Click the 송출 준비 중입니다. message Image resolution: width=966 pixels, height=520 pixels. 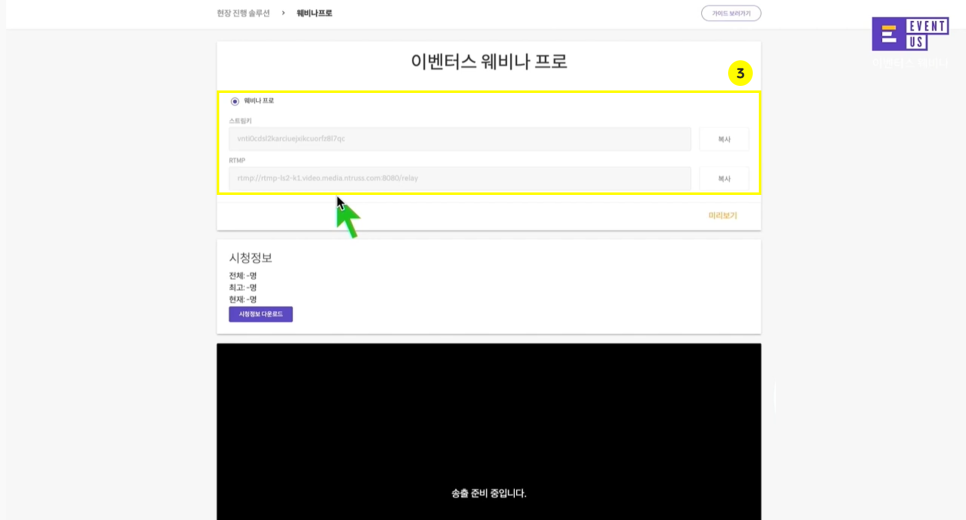[x=489, y=493]
